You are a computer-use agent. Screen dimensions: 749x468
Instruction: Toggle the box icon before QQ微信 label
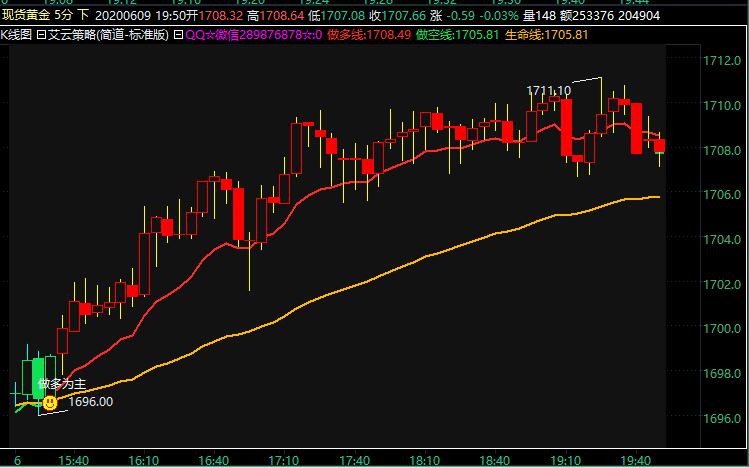pos(179,34)
